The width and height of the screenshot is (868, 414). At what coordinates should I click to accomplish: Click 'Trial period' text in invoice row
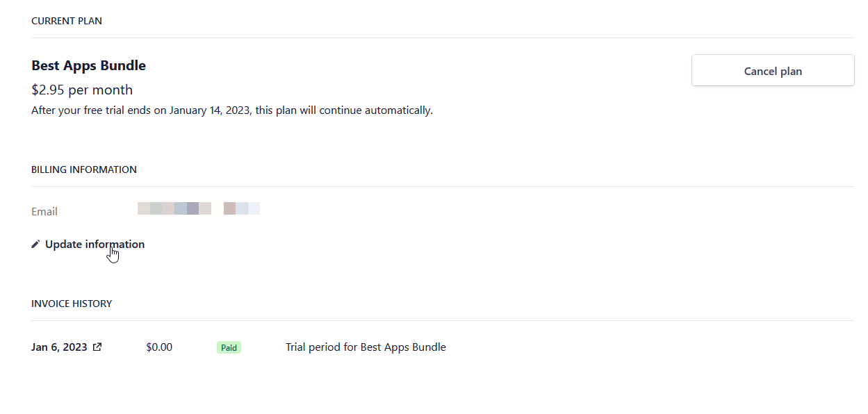click(x=313, y=347)
